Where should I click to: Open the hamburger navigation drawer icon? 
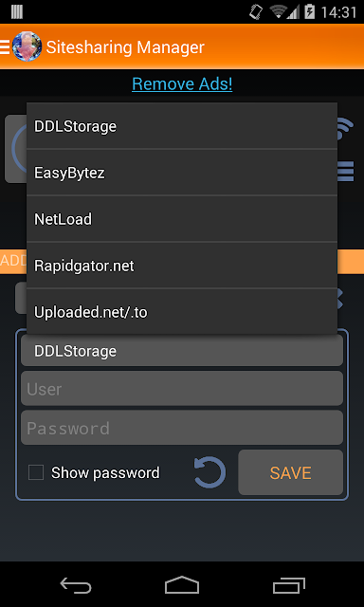click(5, 46)
